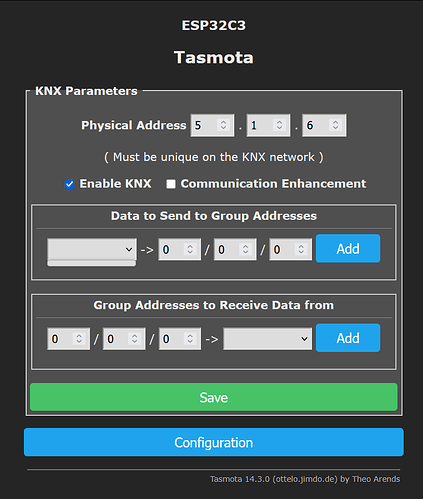Viewport: 423px width, 499px height.
Task: Focus the Physical Address field showing 1
Action: [268, 125]
